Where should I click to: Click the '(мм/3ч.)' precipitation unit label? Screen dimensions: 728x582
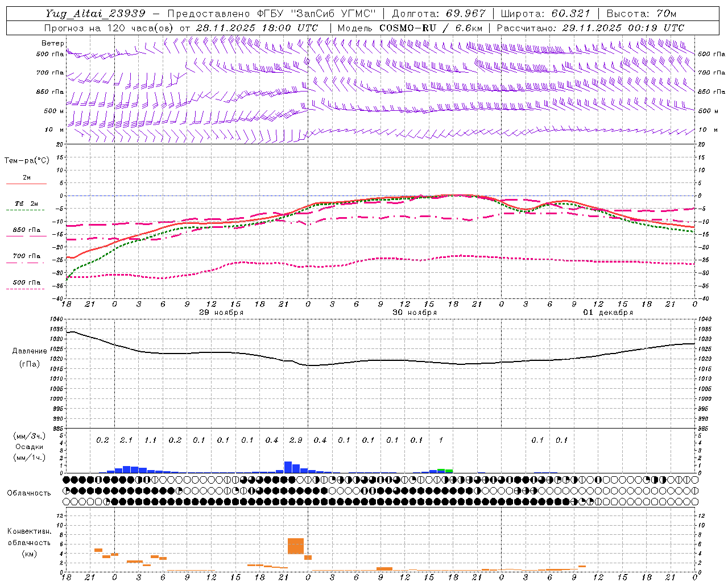[30, 436]
